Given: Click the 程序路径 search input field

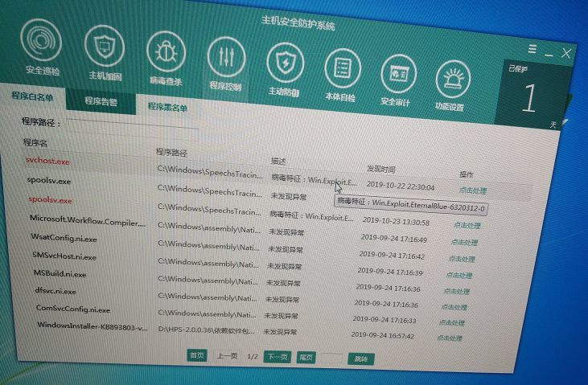Looking at the screenshot, I should coord(132,129).
